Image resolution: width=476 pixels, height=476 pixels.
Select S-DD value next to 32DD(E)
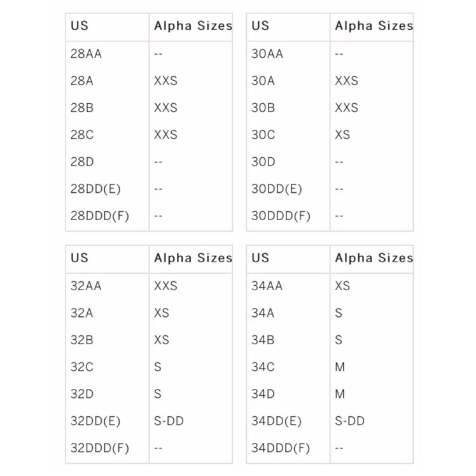coord(169,421)
